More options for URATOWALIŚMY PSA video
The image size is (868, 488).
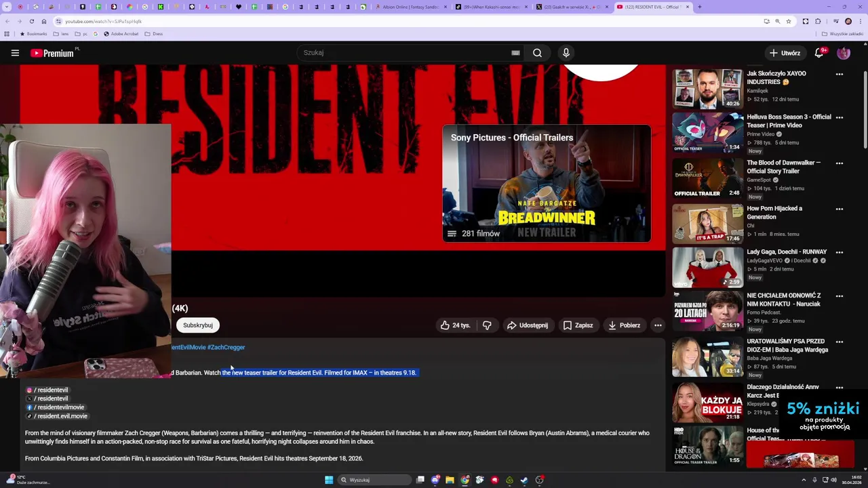[840, 342]
